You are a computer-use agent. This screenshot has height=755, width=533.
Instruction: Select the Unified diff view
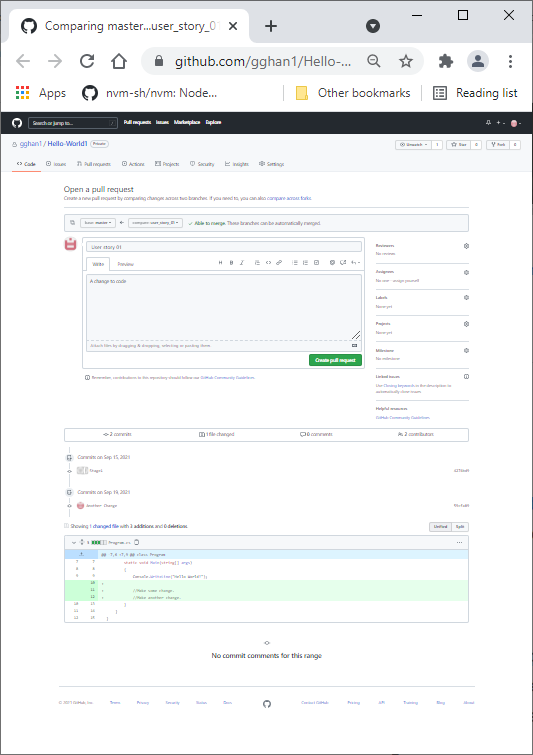pos(441,527)
